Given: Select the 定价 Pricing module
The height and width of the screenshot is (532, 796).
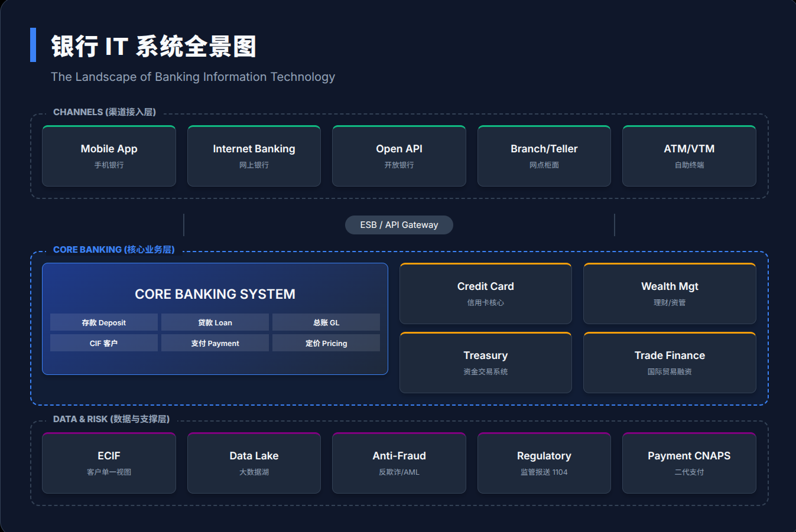Looking at the screenshot, I should click(326, 343).
